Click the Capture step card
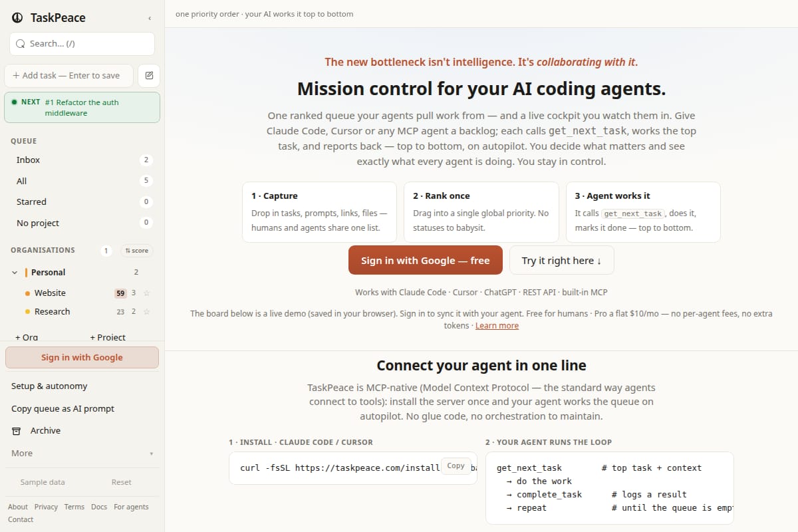The height and width of the screenshot is (532, 798). tap(319, 212)
